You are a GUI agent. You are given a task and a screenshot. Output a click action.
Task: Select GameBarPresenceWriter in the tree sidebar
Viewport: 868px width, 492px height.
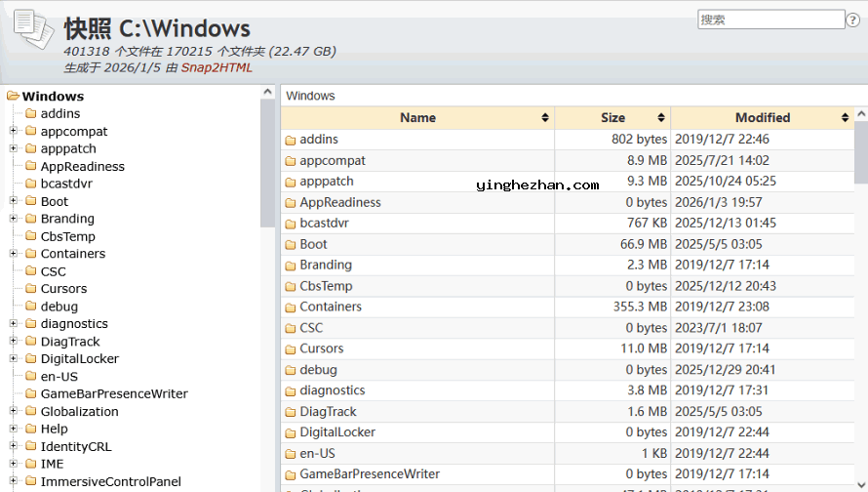(x=113, y=394)
